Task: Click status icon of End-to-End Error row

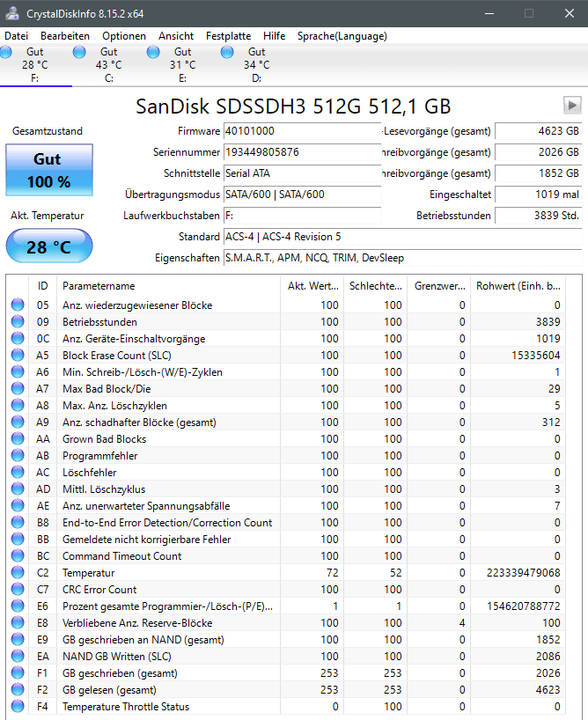Action: click(x=18, y=522)
